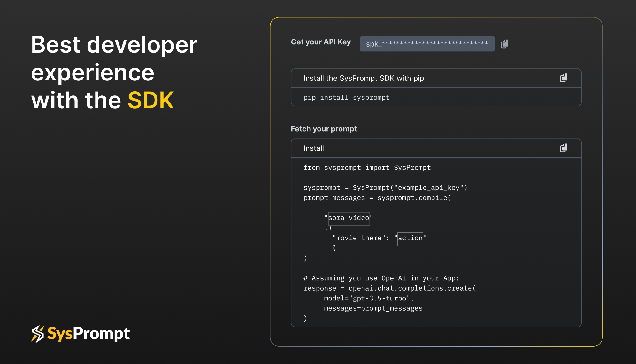Viewport: 636px width, 364px height.
Task: Click the 'pip install sysprompt' command line
Action: [346, 97]
